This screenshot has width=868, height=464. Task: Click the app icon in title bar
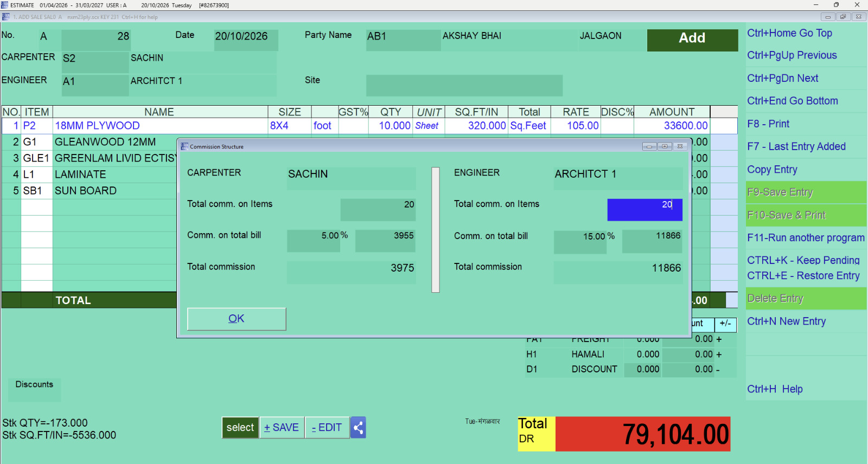[x=5, y=5]
